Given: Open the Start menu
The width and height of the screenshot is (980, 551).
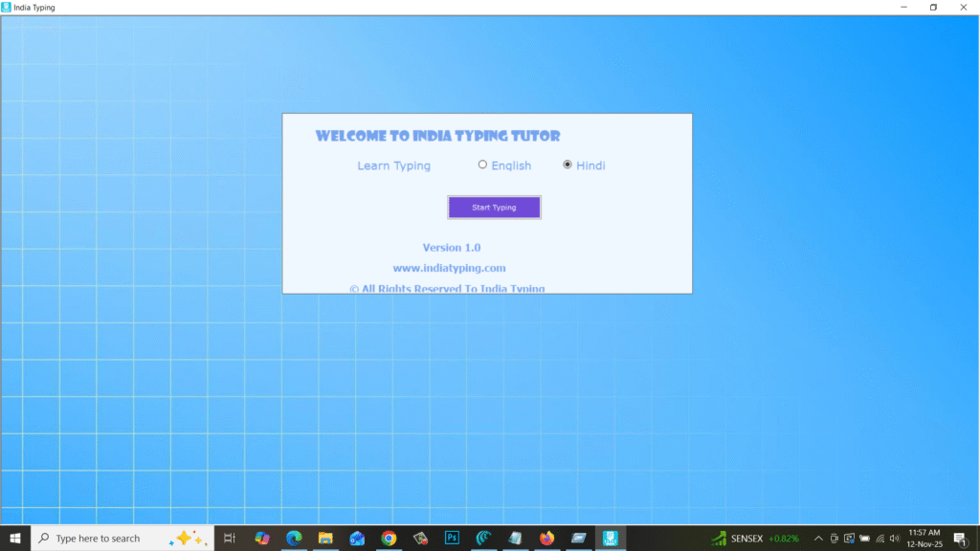Looking at the screenshot, I should (x=16, y=538).
